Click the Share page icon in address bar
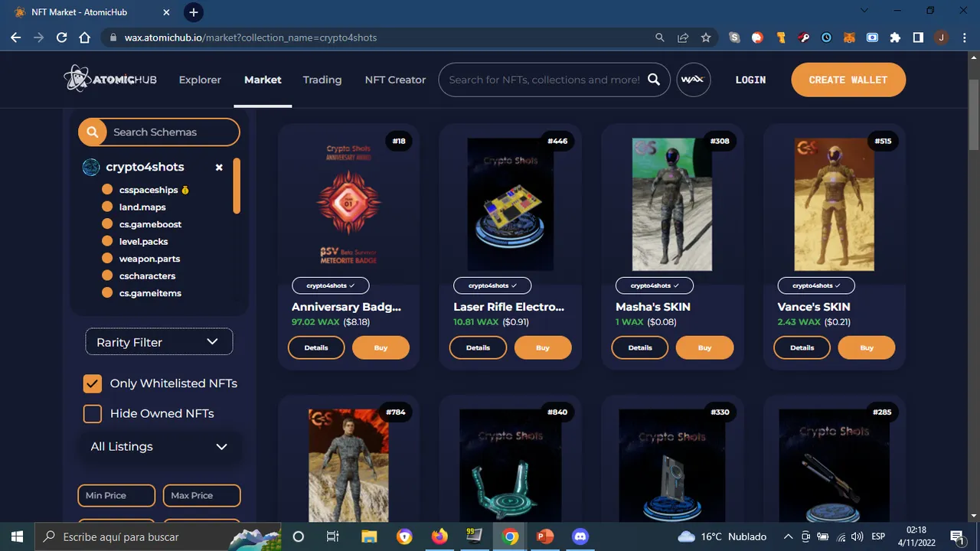Viewport: 980px width, 551px height. [683, 37]
